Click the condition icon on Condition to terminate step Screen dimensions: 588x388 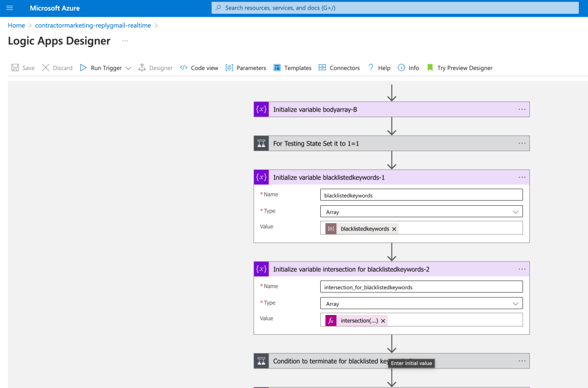pos(262,360)
